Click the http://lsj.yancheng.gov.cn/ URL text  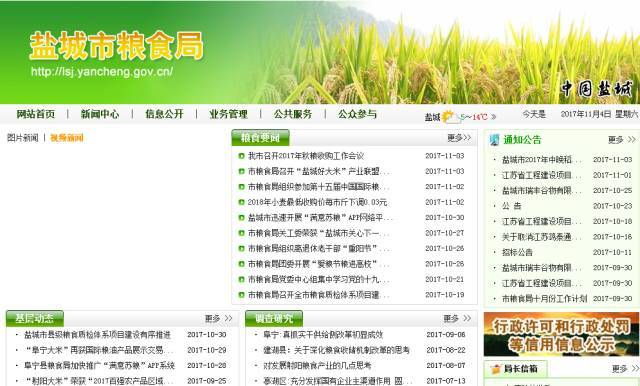click(x=102, y=72)
